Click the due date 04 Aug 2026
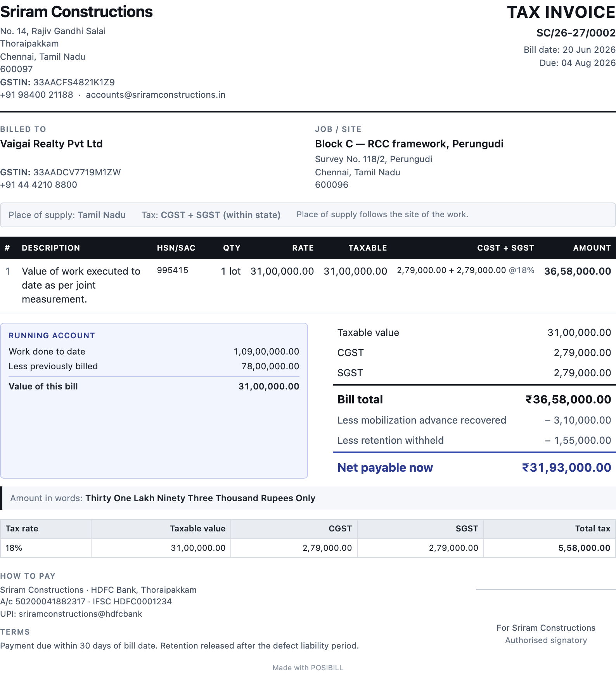The height and width of the screenshot is (692, 616). tap(588, 63)
